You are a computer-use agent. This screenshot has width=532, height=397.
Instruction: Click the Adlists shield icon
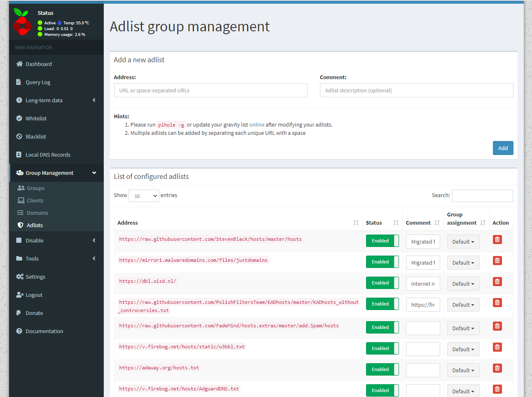tap(20, 225)
